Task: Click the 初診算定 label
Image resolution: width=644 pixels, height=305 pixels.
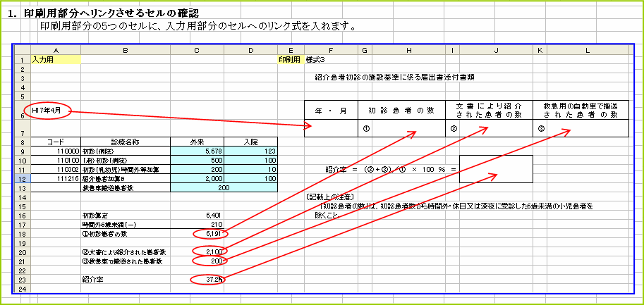Action: (94, 216)
